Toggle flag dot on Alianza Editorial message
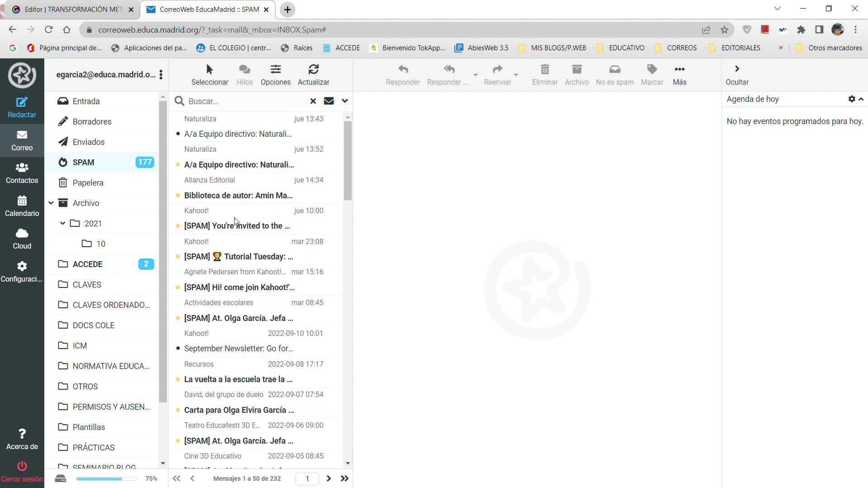The height and width of the screenshot is (488, 868). click(x=178, y=196)
